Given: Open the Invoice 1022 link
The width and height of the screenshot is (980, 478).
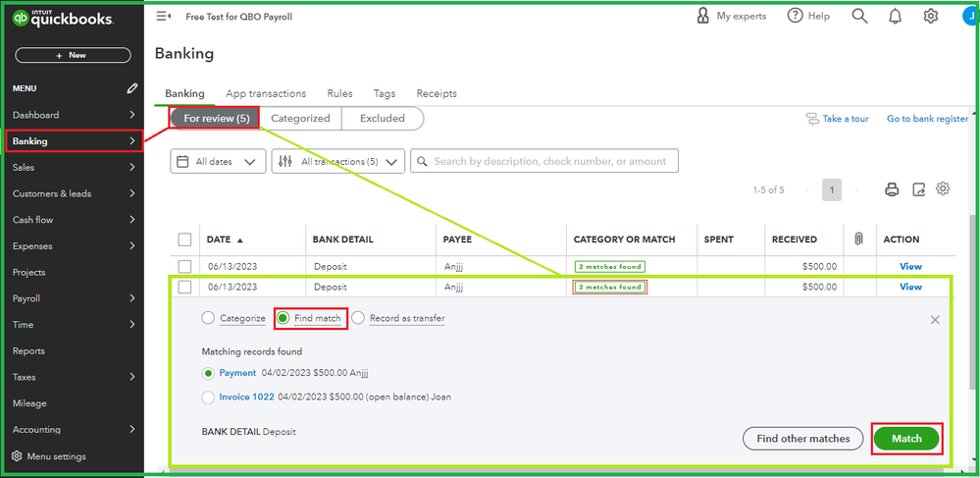Looking at the screenshot, I should click(246, 397).
